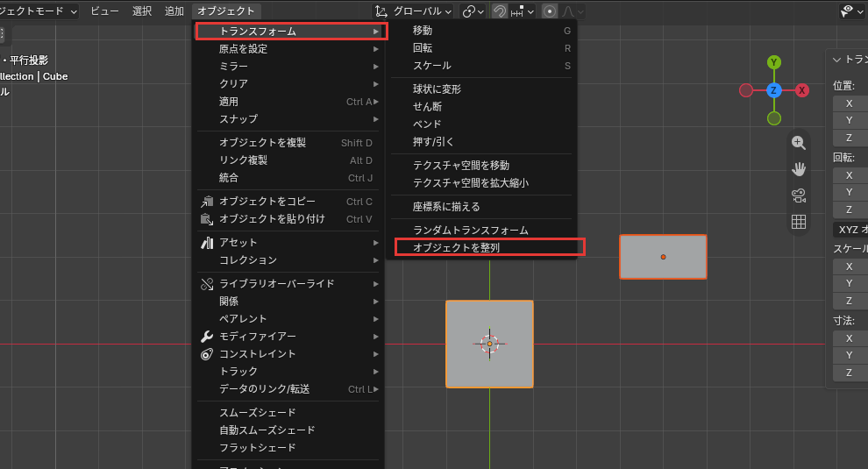Click the rectangular object in viewport
This screenshot has height=469, width=868.
(x=663, y=257)
